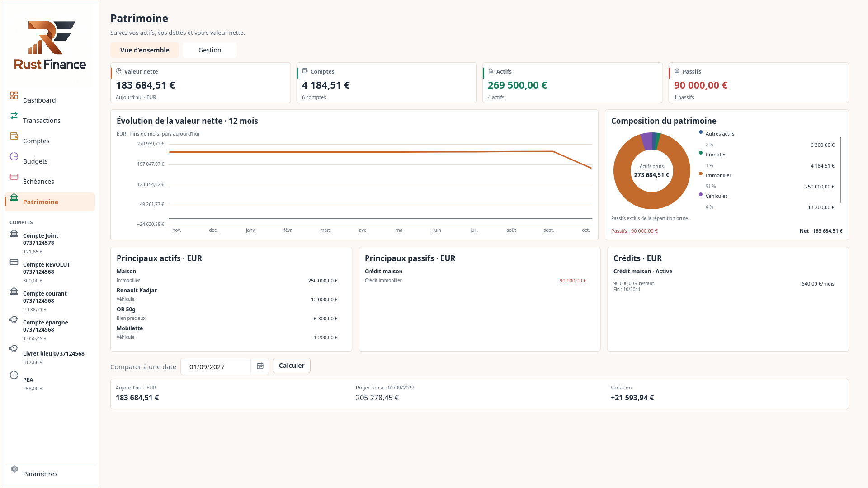Click Crédit maison in Principaux passifs
Screen dimensions: 868x488
point(476,276)
